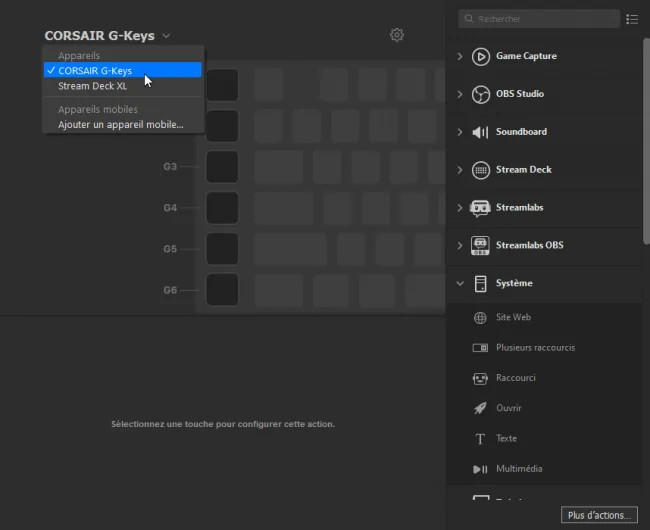This screenshot has height=530, width=650.
Task: Click the Texte action label
Action: (x=507, y=438)
